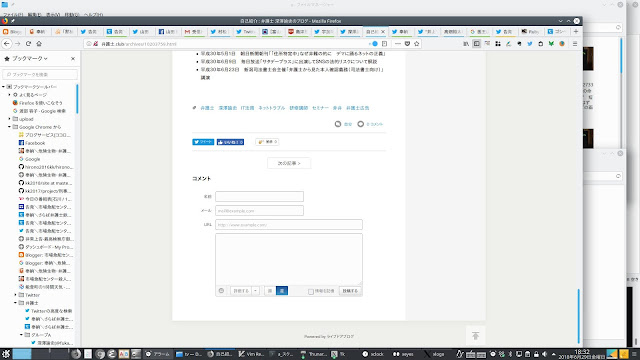This screenshot has height=360, width=640.
Task: Open a new tab with plus button
Action: coord(576,31)
